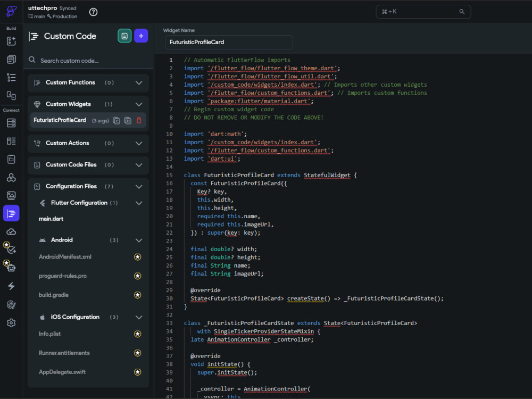Screen dimensions: 532x399
Task: Click star badge next to Runner.entitlements
Action: 137,353
